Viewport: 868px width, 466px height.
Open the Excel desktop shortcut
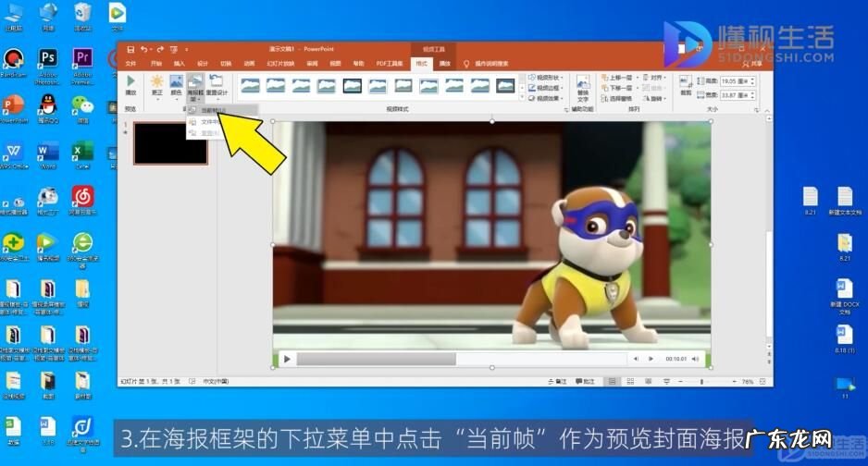click(x=82, y=156)
